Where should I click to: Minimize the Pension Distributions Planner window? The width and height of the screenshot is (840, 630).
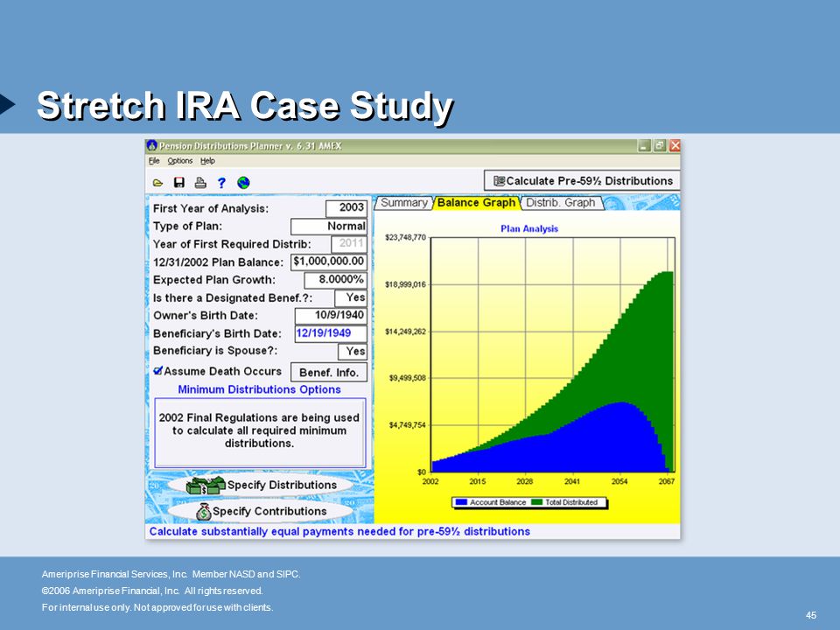645,146
